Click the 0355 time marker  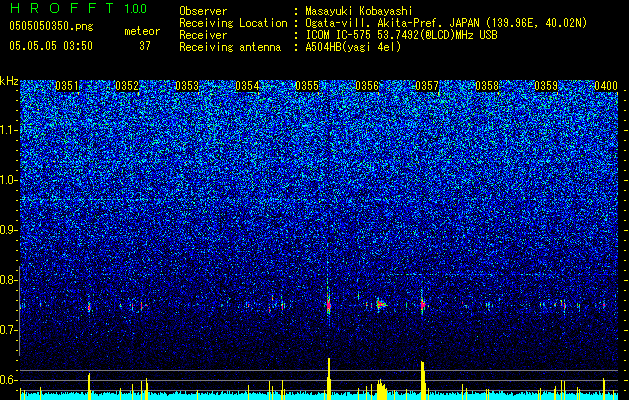tap(307, 86)
